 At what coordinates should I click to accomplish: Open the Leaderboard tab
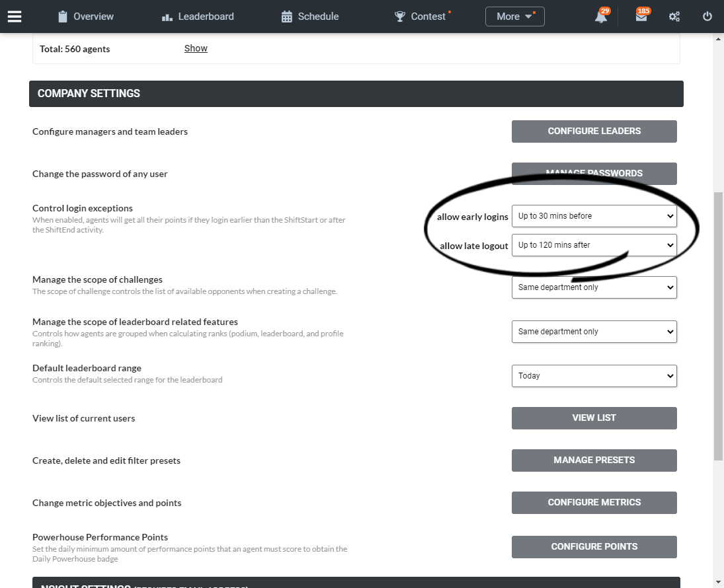pyautogui.click(x=198, y=17)
